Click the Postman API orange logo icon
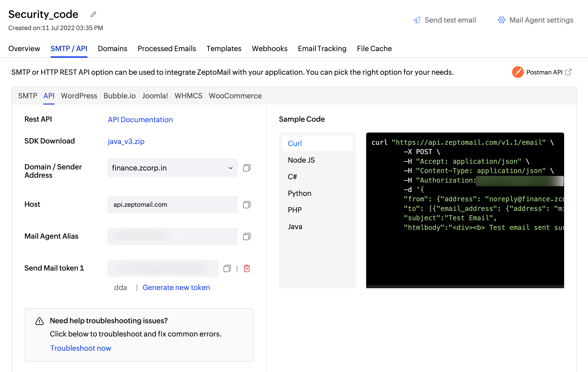The height and width of the screenshot is (372, 588). coord(517,72)
